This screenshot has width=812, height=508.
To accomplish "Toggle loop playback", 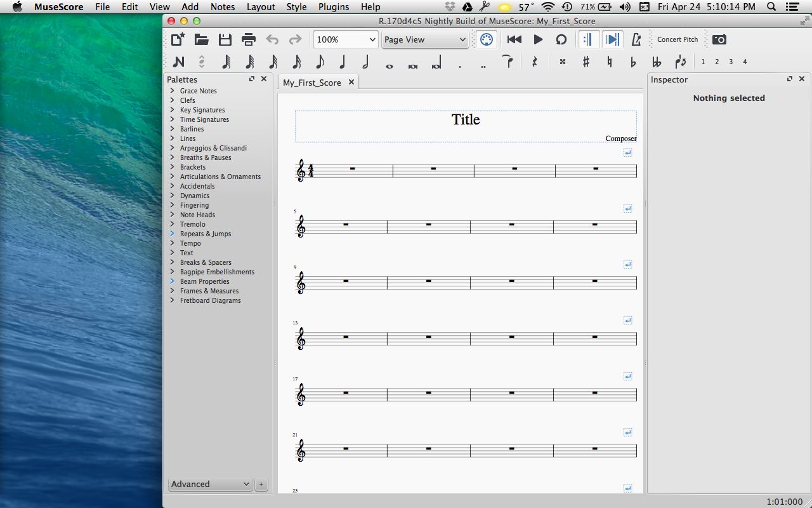I will point(561,39).
